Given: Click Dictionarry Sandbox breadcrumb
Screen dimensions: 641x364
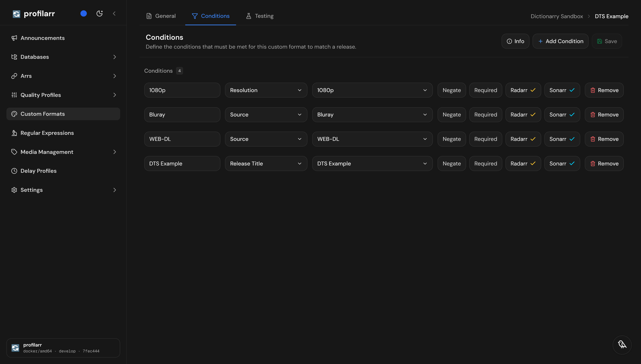Looking at the screenshot, I should (557, 16).
